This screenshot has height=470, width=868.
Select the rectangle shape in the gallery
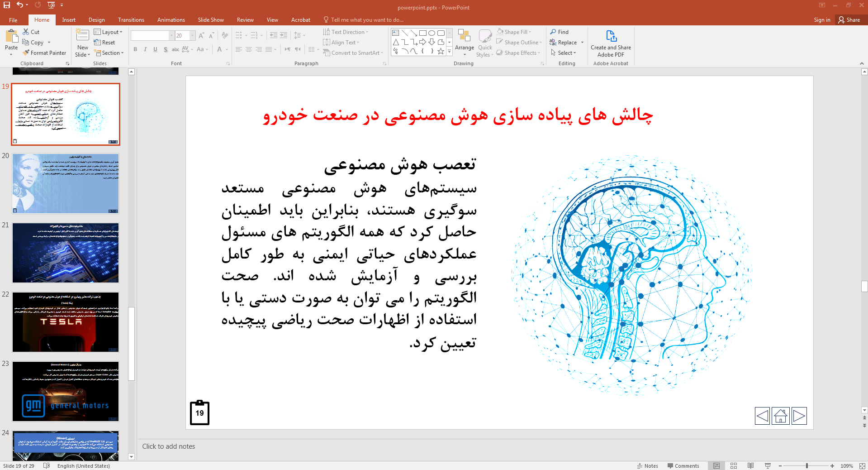[423, 33]
